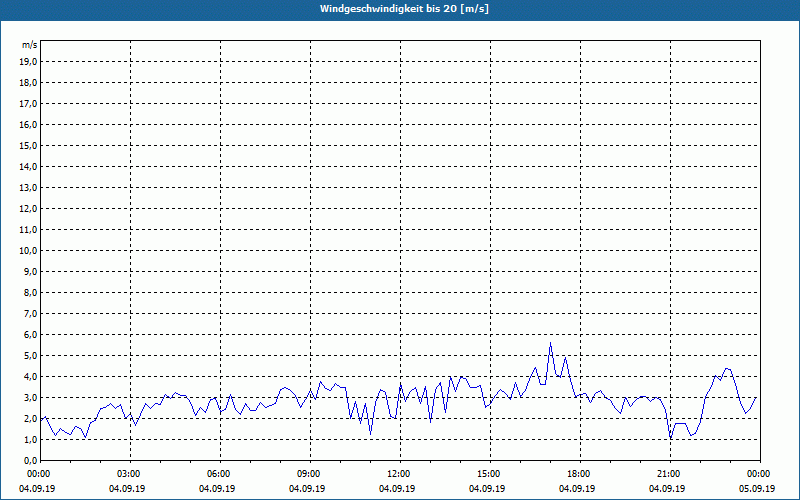Select the '06:00' time label
Screen dimensions: 800x500
220,474
